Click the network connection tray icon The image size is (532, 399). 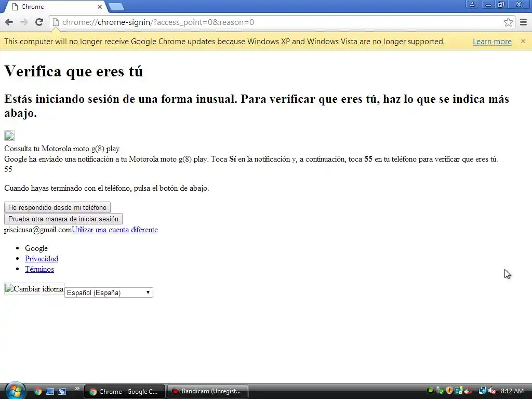coord(482,391)
